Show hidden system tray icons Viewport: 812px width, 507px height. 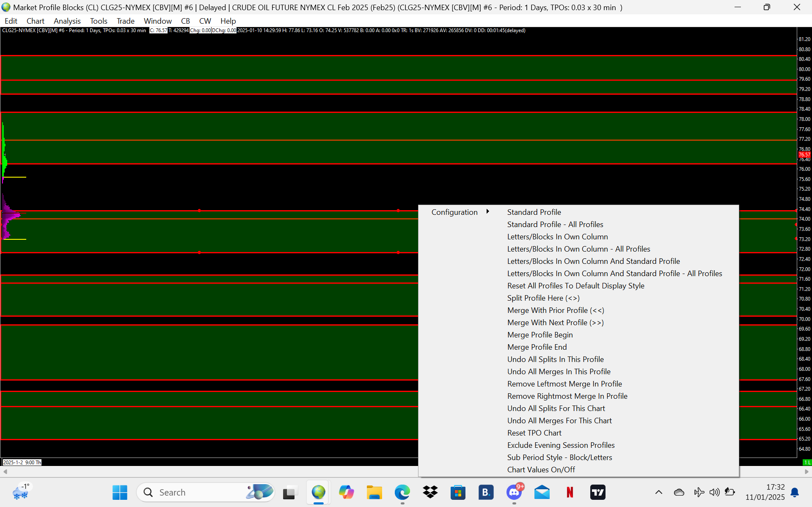click(x=658, y=492)
